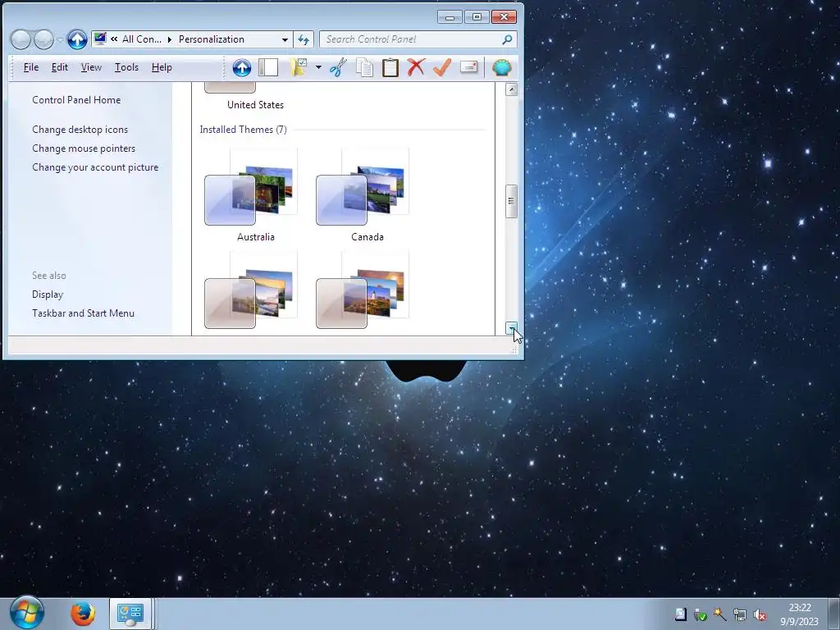The image size is (840, 630).
Task: Open Taskbar and Start Menu link
Action: [x=83, y=313]
